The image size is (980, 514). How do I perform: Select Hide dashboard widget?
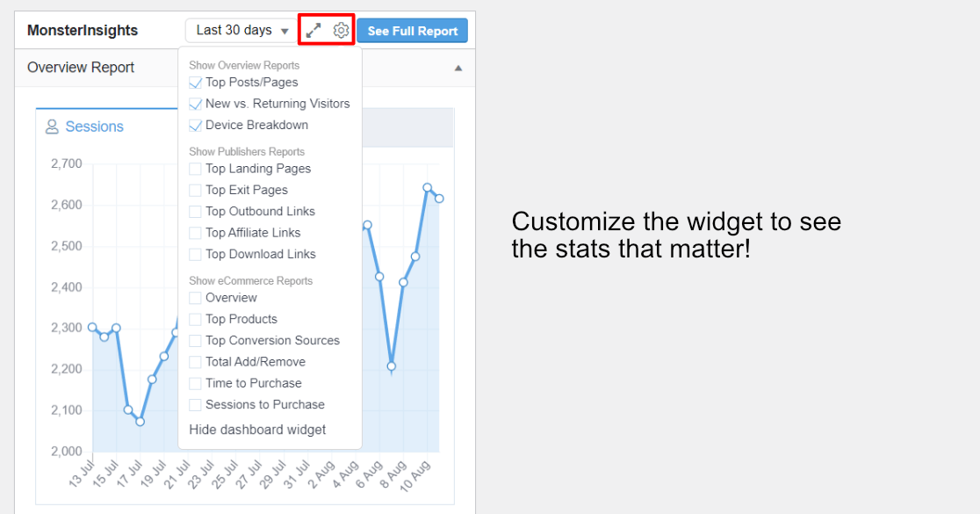pos(257,430)
